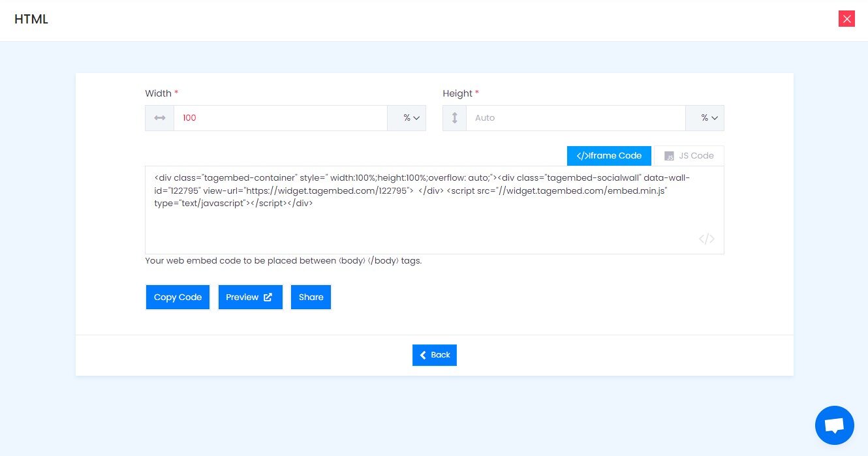Go Back to the previous screen

click(x=435, y=355)
